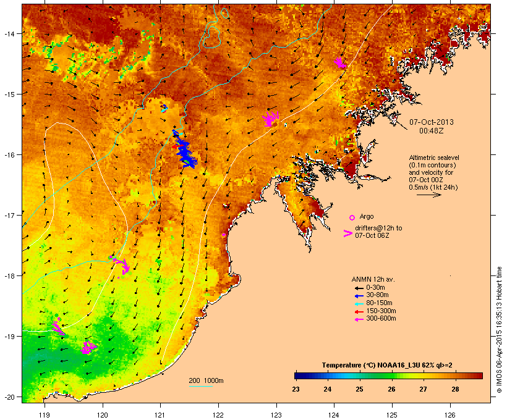Click the cyan line under 200 1000m label
507x420 pixels.
pos(200,386)
